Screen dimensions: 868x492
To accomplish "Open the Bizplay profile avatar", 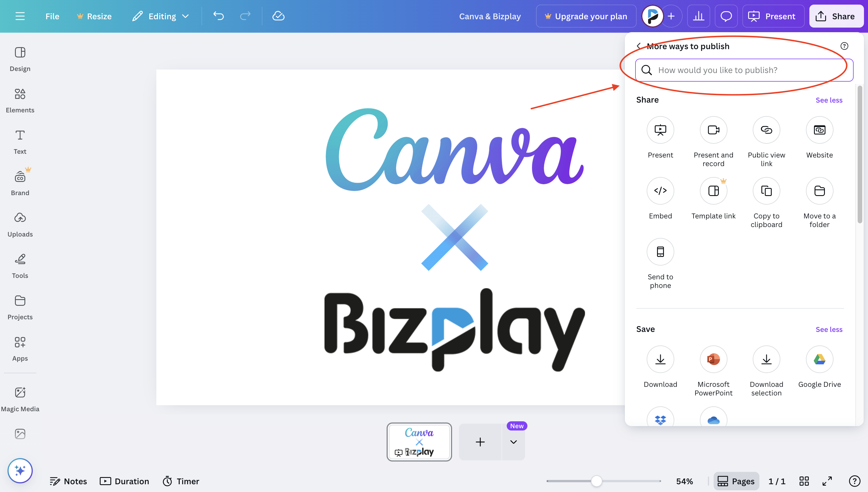I will (652, 16).
